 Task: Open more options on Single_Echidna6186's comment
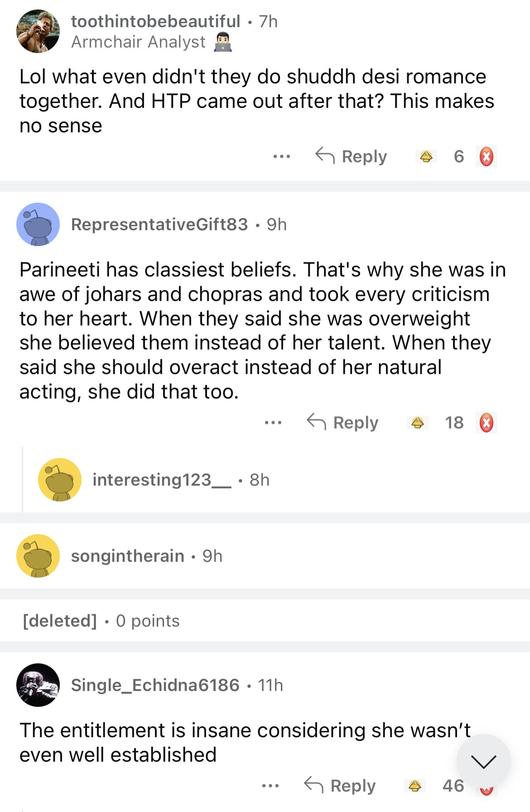pyautogui.click(x=270, y=786)
